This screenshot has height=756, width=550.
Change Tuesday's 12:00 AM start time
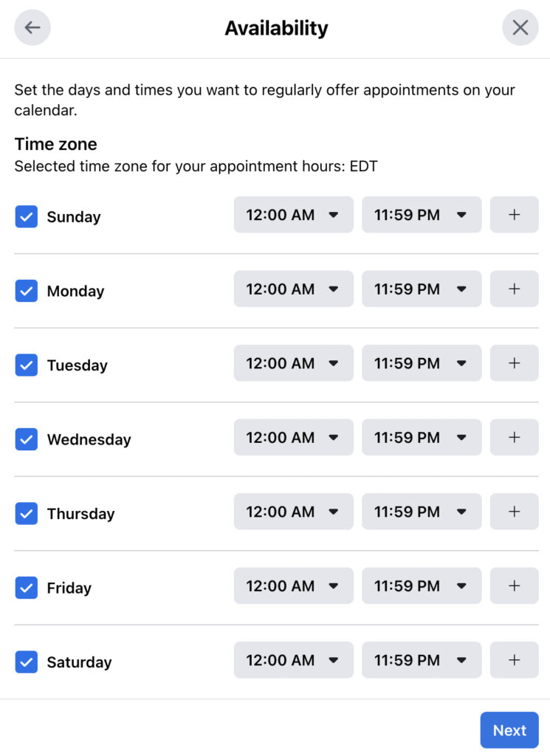293,363
